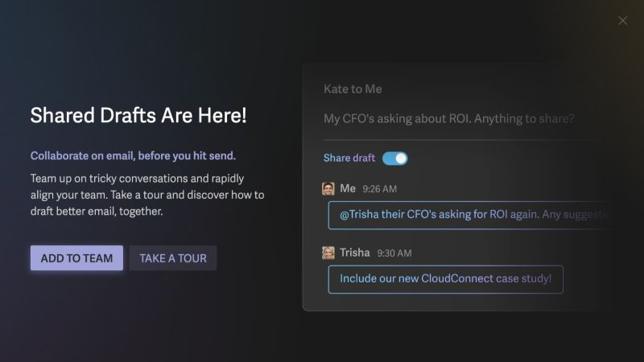Click the 9:26 AM timestamp
The image size is (644, 362).
[379, 189]
